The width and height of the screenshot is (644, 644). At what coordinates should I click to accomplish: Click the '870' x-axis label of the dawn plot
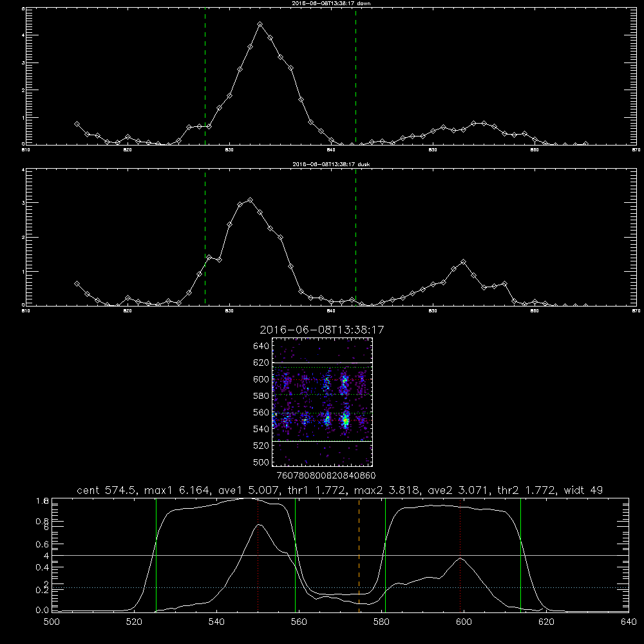click(x=636, y=150)
